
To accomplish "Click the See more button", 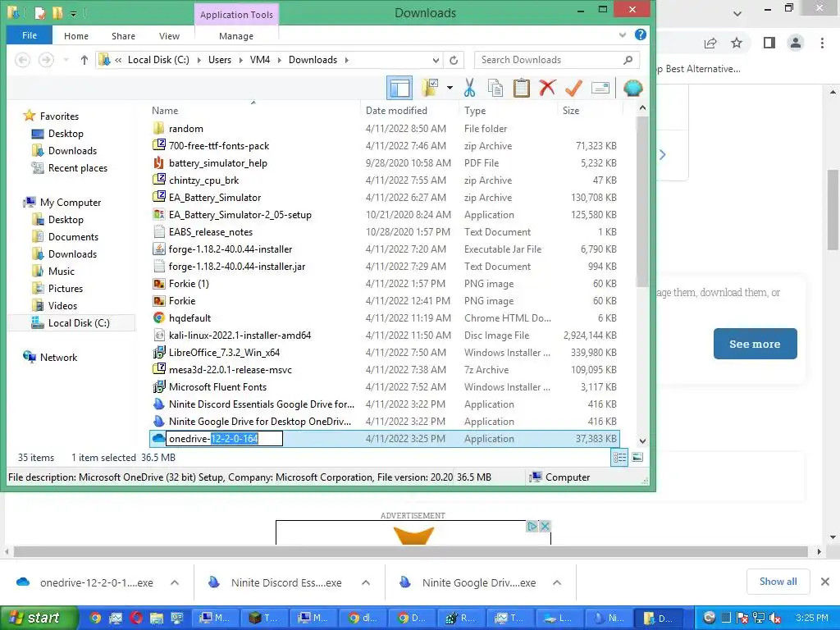I will 755,344.
